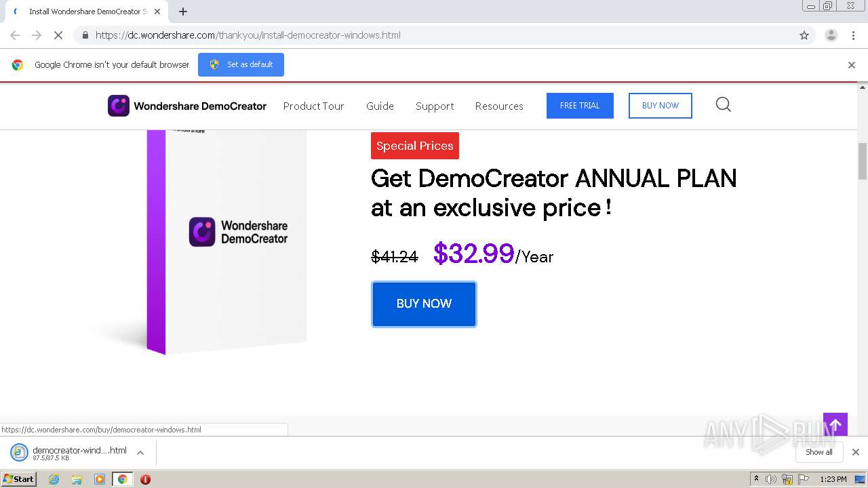This screenshot has width=868, height=488.
Task: Click the FREE TRIAL button
Action: (x=580, y=106)
